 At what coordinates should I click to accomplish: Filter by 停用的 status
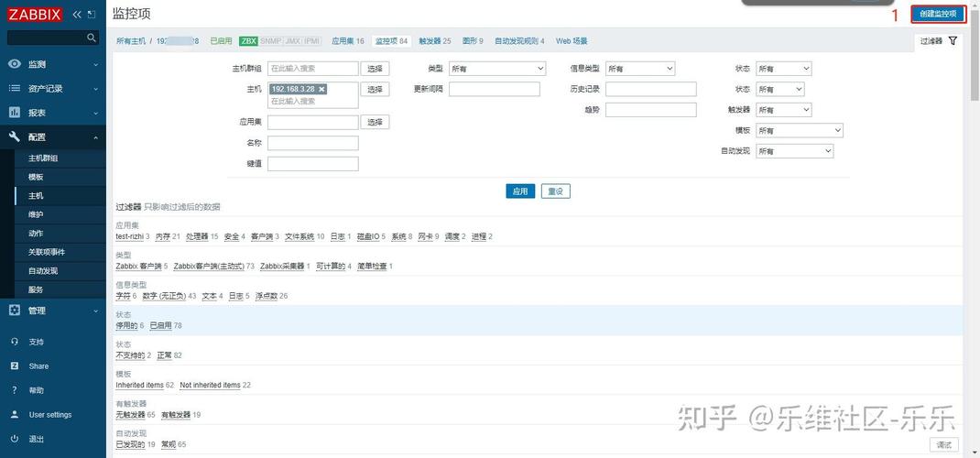(127, 325)
